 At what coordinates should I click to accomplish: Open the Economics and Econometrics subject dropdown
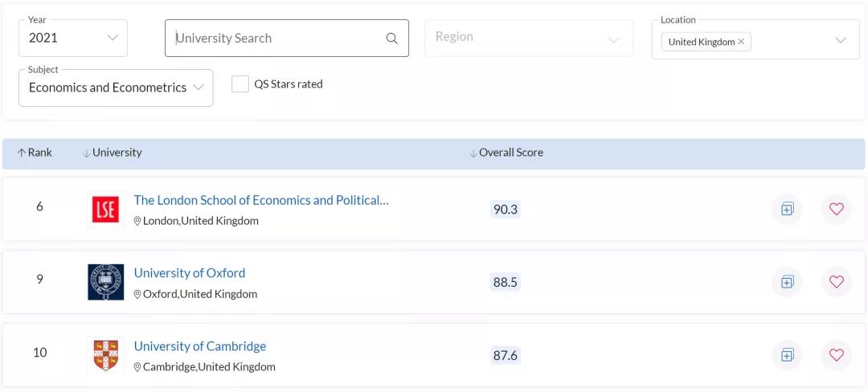click(116, 88)
